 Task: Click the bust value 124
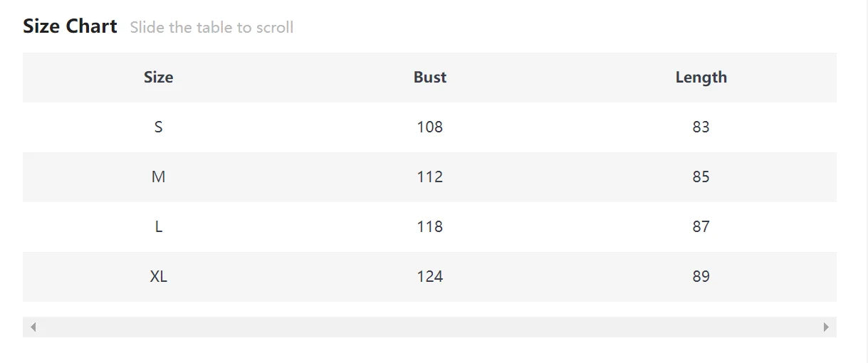(x=430, y=277)
